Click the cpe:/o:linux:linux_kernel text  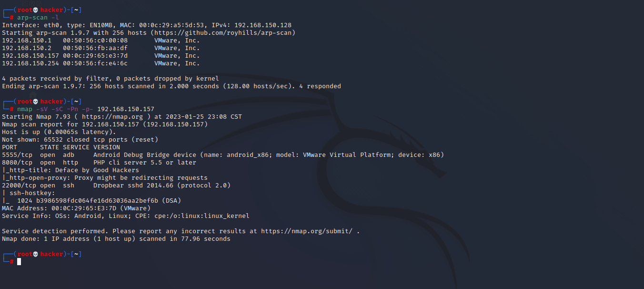202,216
